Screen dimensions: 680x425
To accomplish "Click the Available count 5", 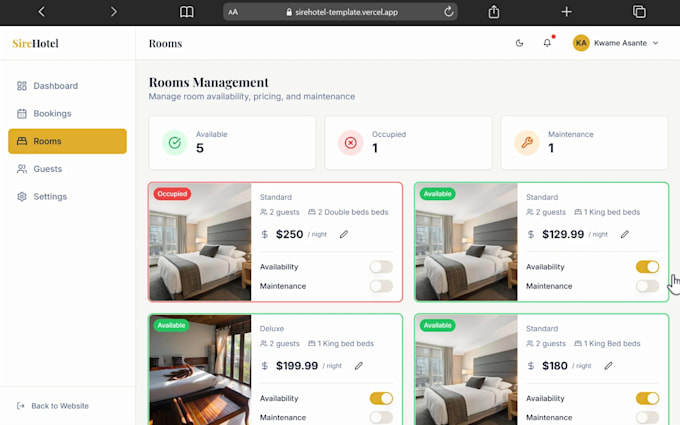I will coord(199,148).
